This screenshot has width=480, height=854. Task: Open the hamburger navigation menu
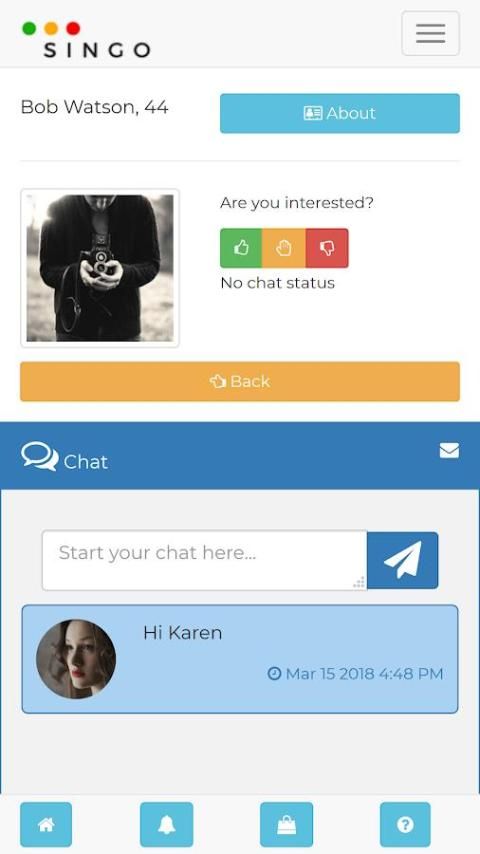[x=430, y=33]
